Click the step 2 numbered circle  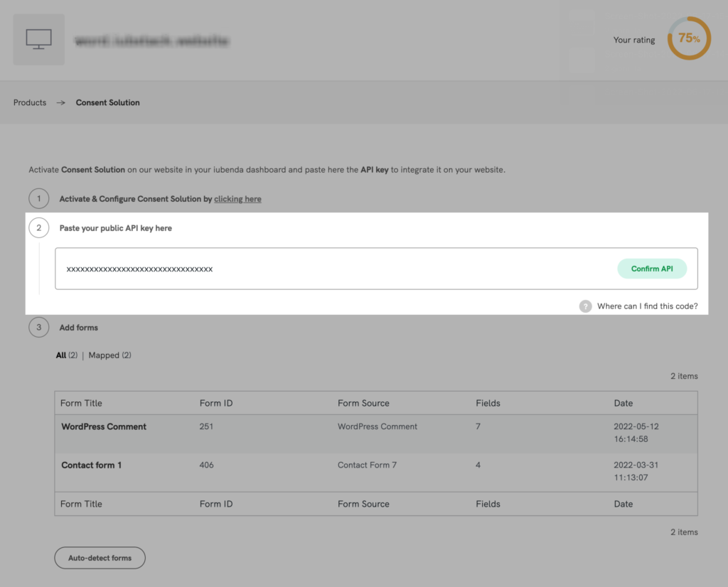39,227
